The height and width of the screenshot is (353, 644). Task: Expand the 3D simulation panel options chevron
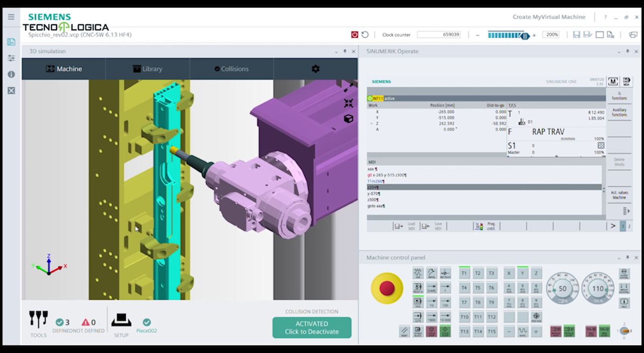337,51
